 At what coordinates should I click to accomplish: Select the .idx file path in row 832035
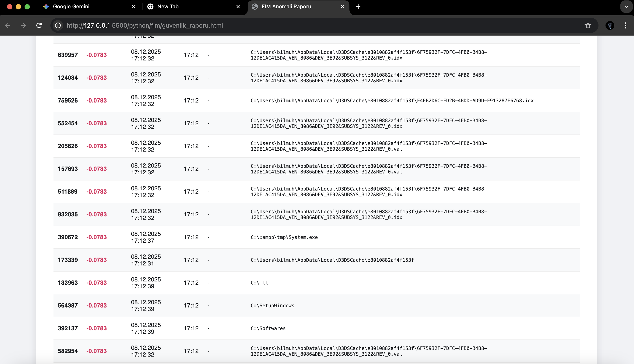point(369,214)
